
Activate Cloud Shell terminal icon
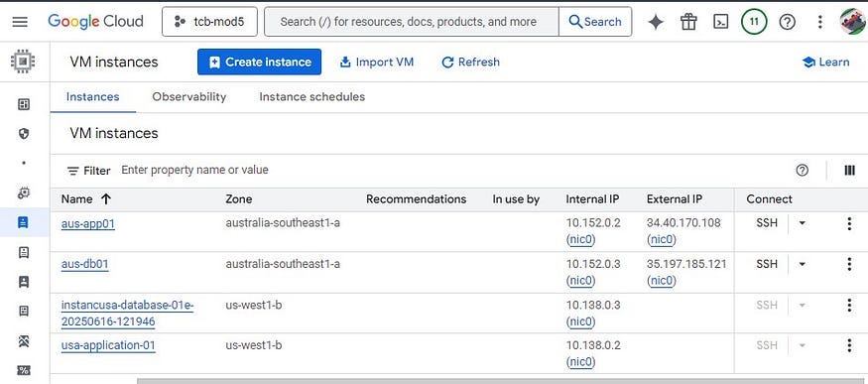(720, 22)
